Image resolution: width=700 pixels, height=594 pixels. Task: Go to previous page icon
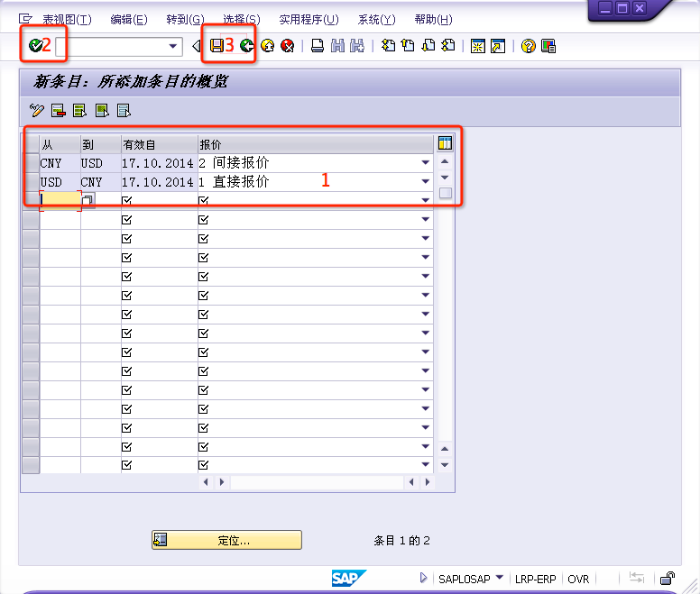pos(408,45)
